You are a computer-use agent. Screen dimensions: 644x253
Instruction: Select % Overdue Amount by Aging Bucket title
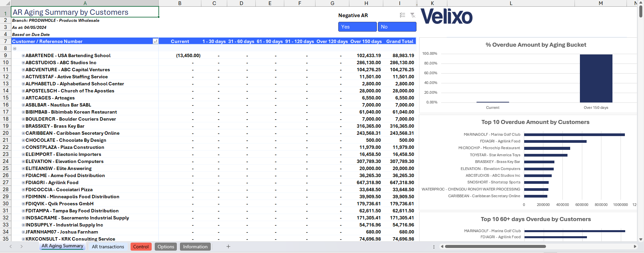tap(536, 45)
